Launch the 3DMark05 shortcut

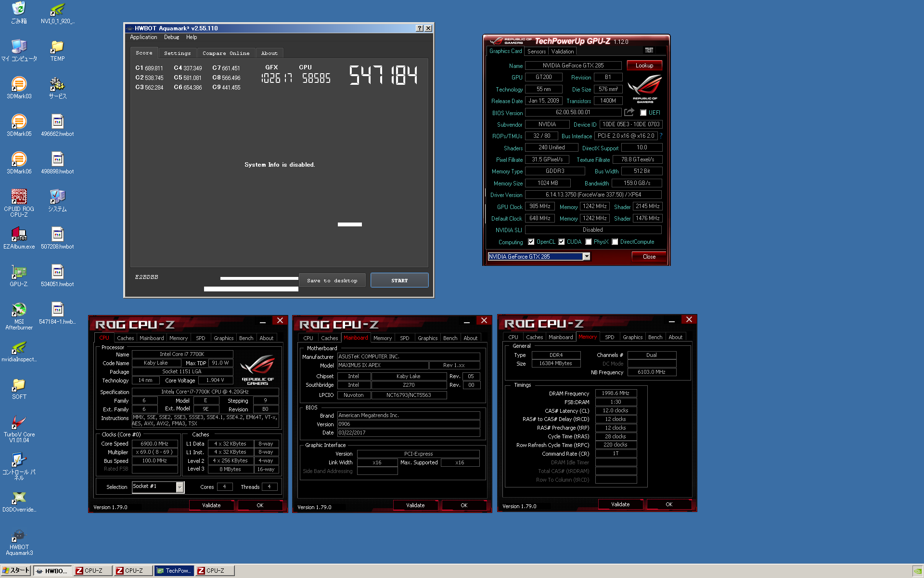pos(19,126)
